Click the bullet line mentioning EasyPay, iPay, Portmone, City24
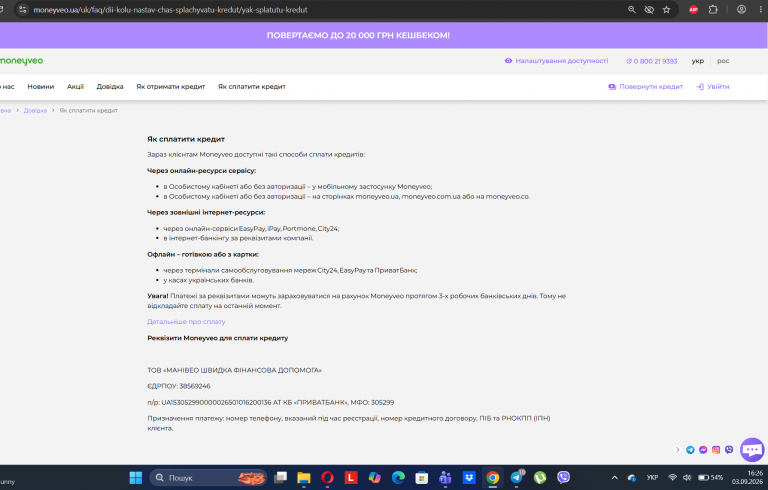The image size is (768, 490). tap(251, 229)
